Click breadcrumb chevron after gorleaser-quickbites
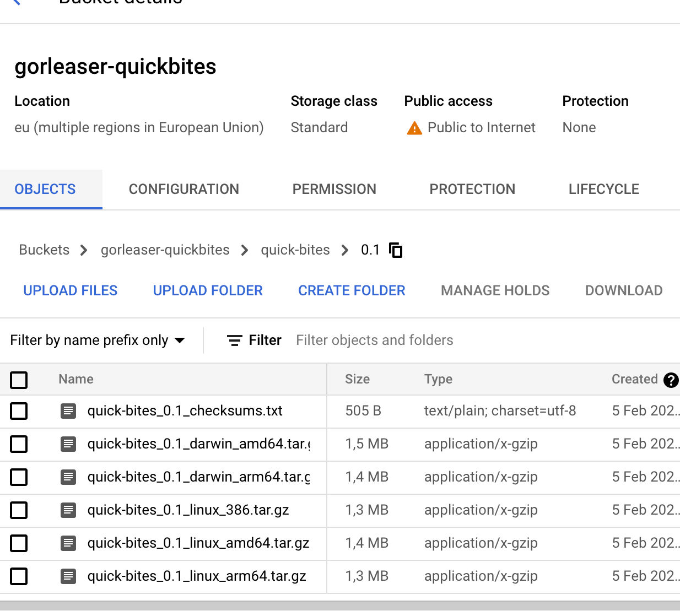This screenshot has height=616, width=680. coord(245,250)
